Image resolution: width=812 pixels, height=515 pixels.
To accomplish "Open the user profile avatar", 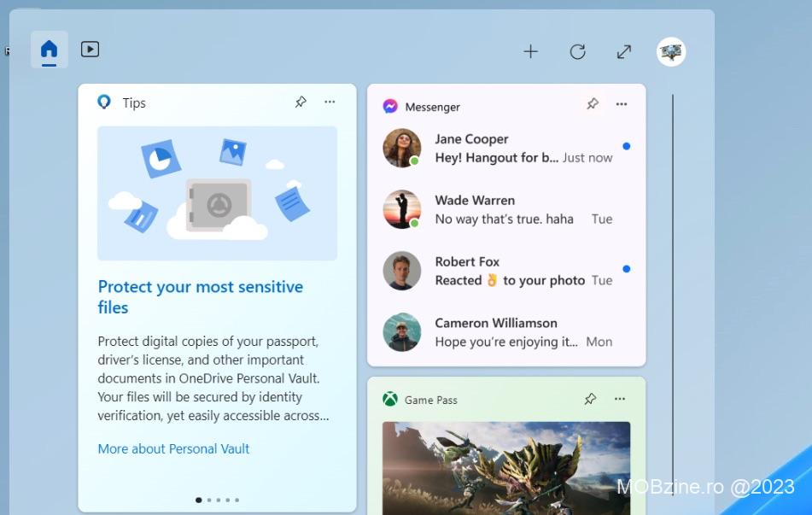I will pos(671,52).
